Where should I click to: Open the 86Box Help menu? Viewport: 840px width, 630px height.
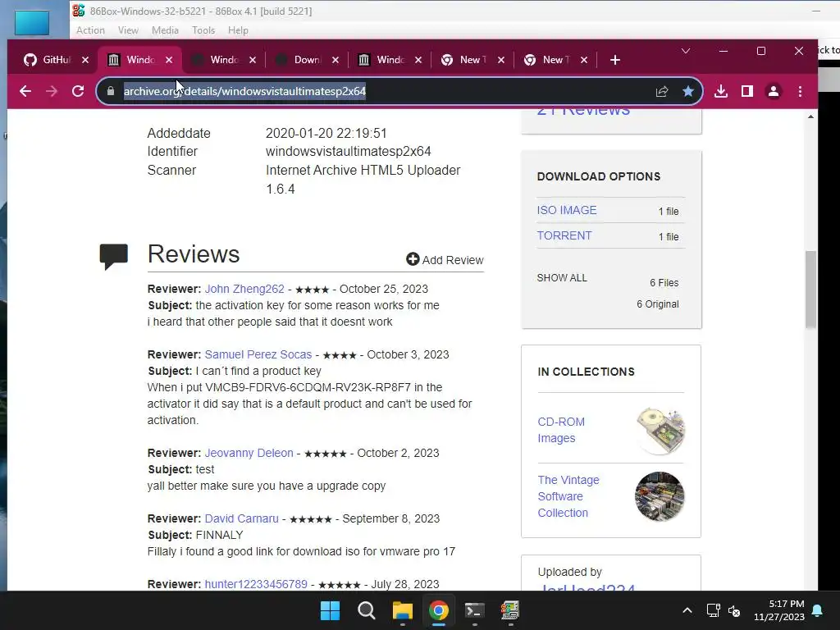tap(238, 30)
